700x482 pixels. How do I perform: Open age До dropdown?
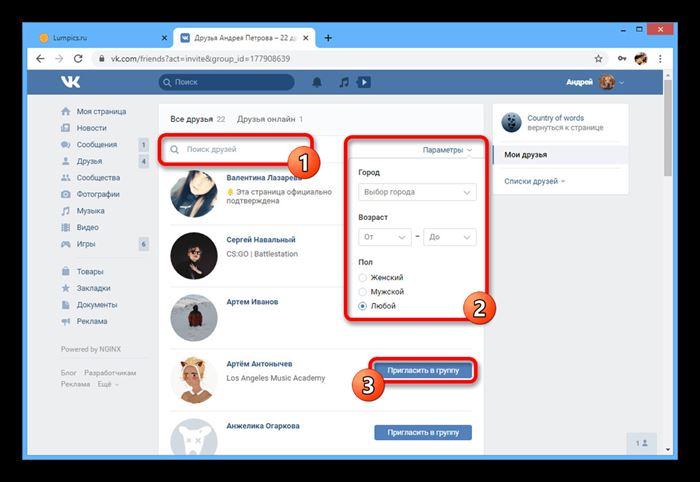(450, 237)
